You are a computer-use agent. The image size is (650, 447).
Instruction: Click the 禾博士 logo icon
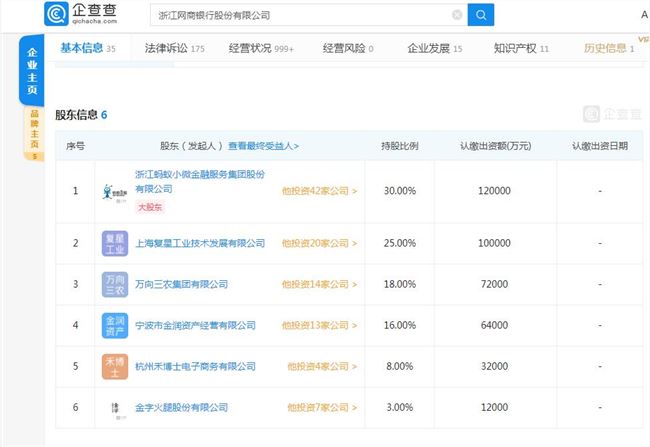[x=115, y=367]
